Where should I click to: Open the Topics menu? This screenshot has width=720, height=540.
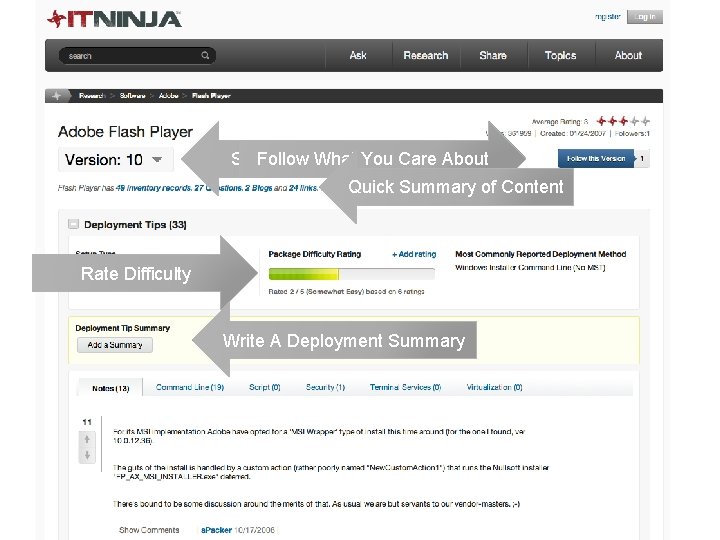(561, 55)
